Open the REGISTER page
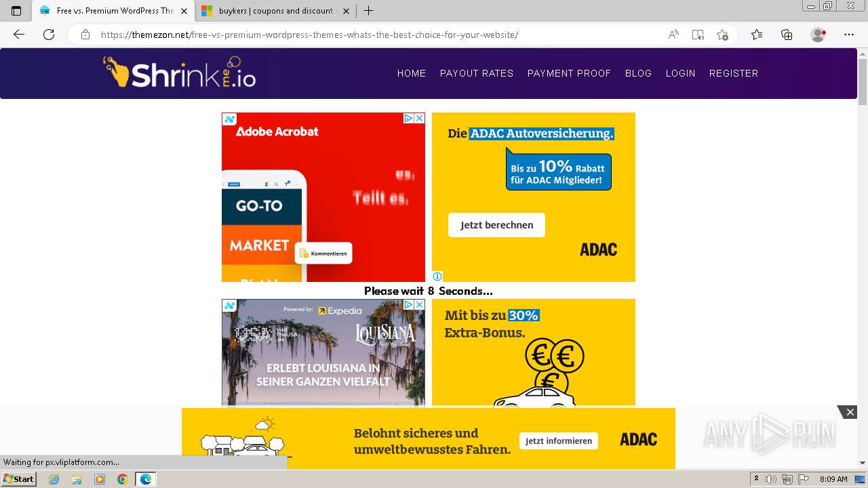Viewport: 868px width, 488px height. [734, 73]
